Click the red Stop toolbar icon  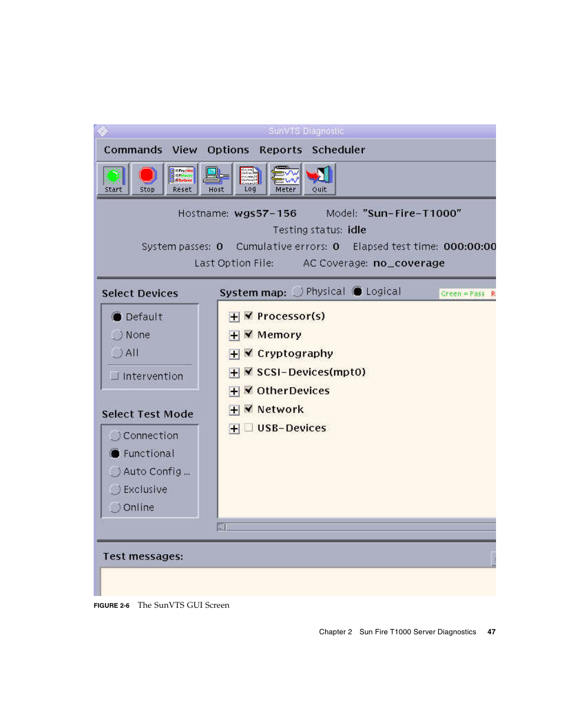tap(147, 179)
